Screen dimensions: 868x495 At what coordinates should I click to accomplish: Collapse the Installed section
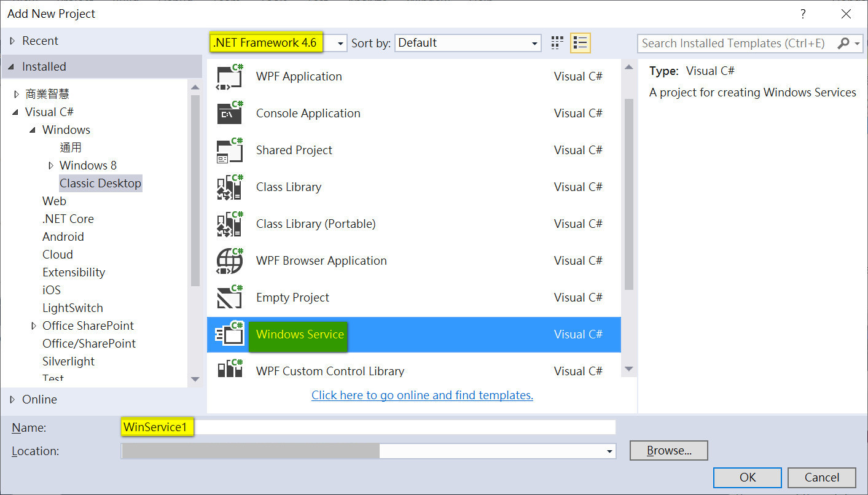click(12, 67)
